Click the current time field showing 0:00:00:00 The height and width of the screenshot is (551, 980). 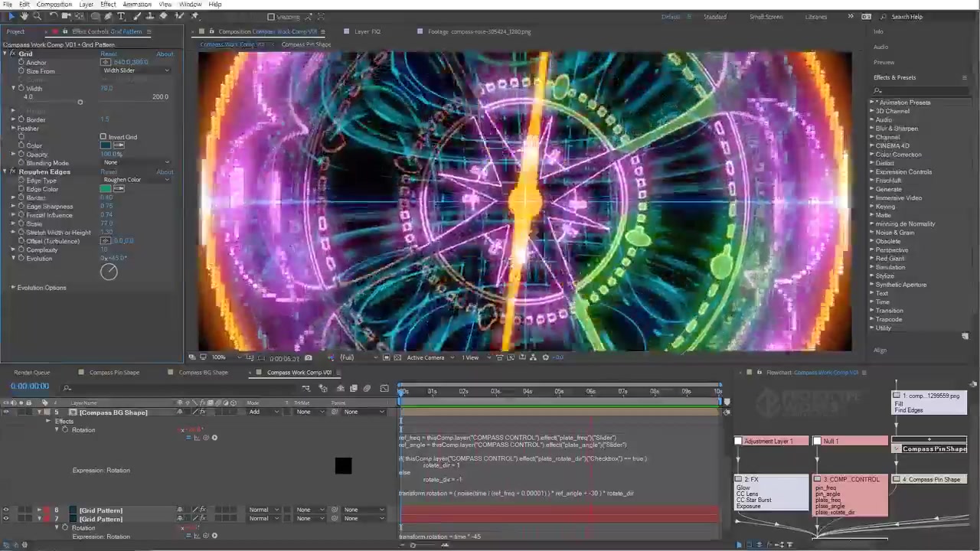pyautogui.click(x=29, y=386)
